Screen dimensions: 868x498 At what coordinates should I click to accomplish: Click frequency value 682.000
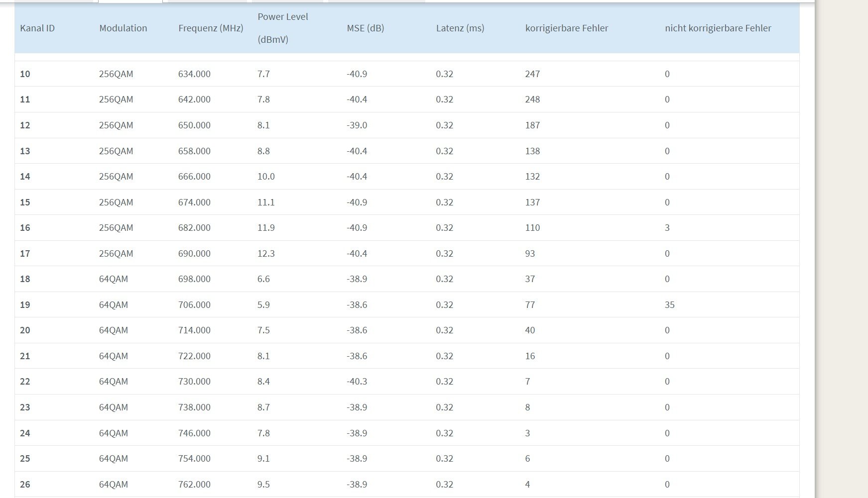coord(194,228)
